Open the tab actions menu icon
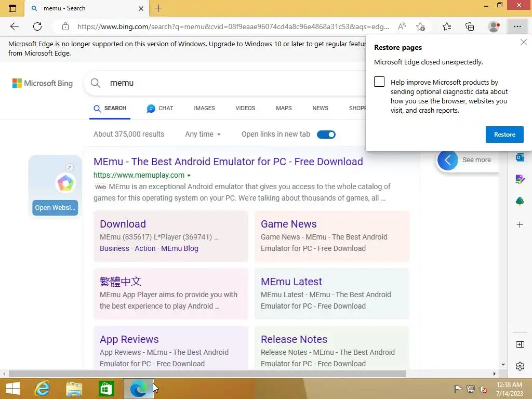Image resolution: width=532 pixels, height=399 pixels. (x=12, y=8)
